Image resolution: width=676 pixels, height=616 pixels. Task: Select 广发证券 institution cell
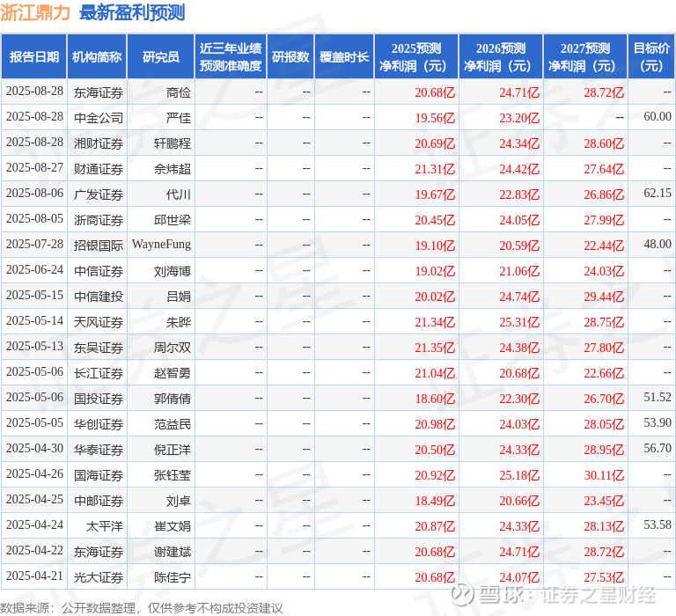[x=99, y=194]
